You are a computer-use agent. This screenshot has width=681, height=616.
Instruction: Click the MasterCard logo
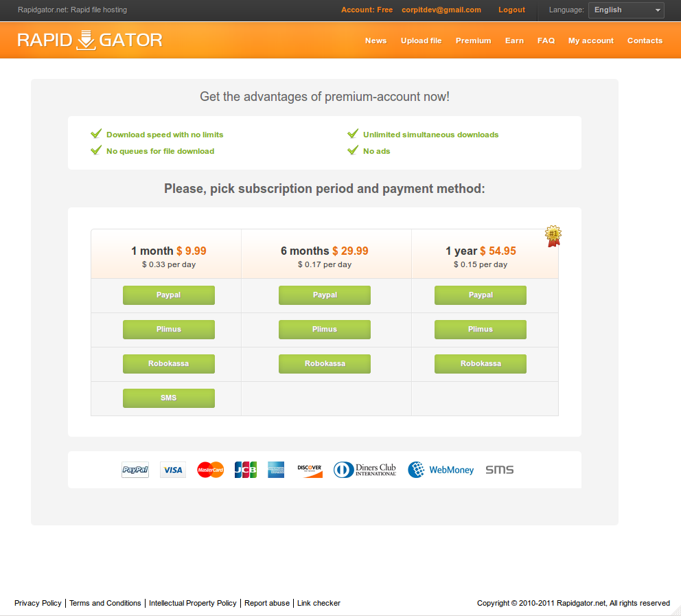(210, 470)
